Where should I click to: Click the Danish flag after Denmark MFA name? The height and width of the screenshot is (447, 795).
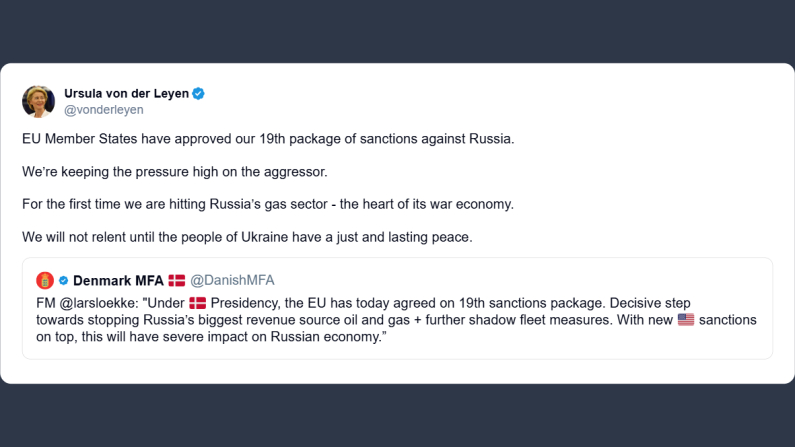point(177,280)
